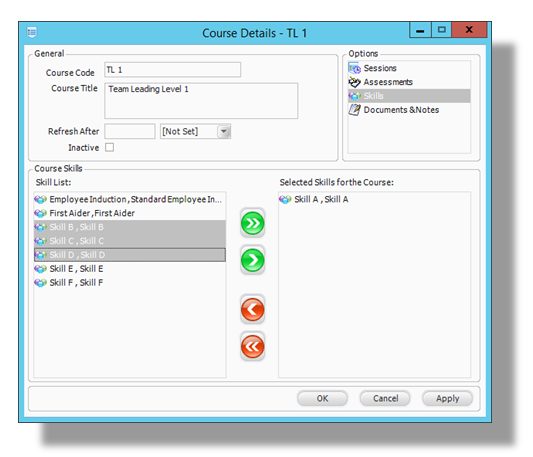Click the Skills option icon

coord(355,96)
